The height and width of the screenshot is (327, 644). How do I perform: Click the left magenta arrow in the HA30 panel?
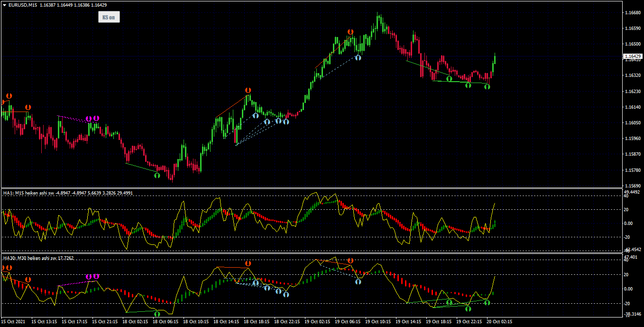point(89,276)
